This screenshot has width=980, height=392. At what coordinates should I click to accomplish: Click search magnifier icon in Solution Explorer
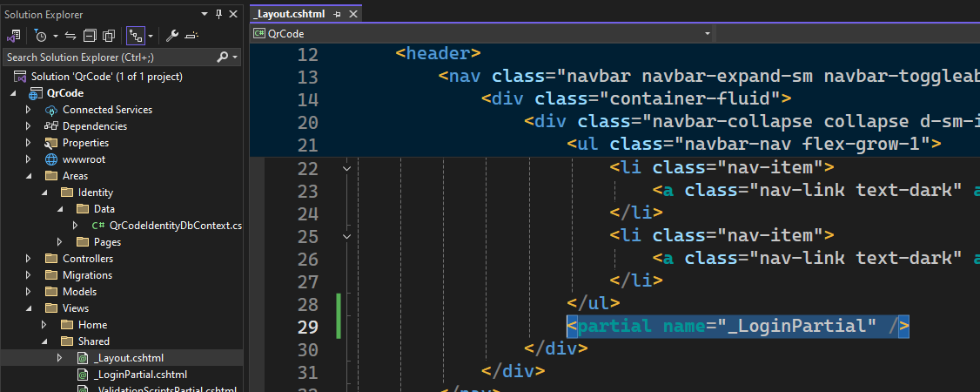click(x=222, y=57)
